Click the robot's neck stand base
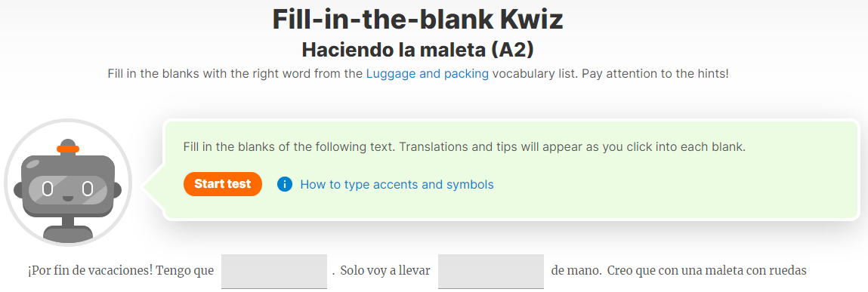This screenshot has height=292, width=868. click(67, 233)
